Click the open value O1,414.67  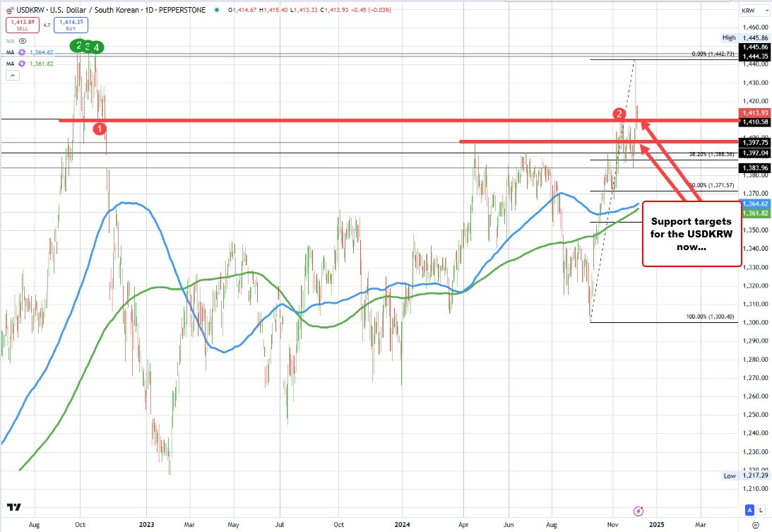tap(242, 10)
